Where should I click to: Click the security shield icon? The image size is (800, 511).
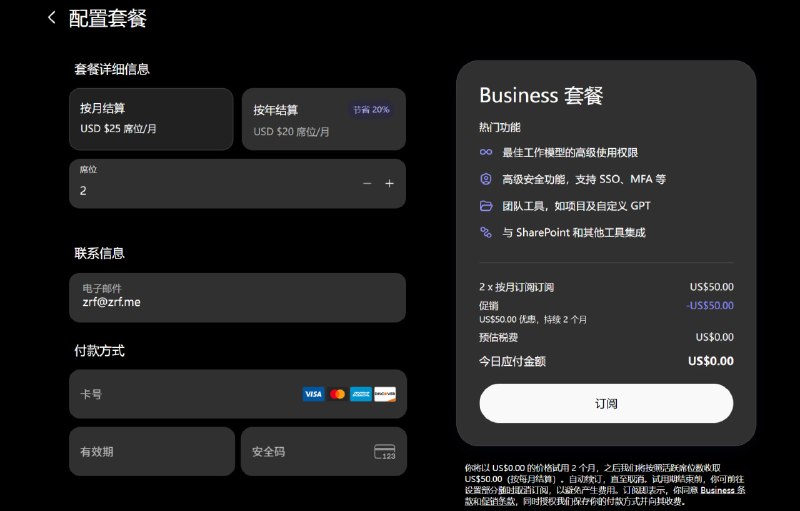486,179
